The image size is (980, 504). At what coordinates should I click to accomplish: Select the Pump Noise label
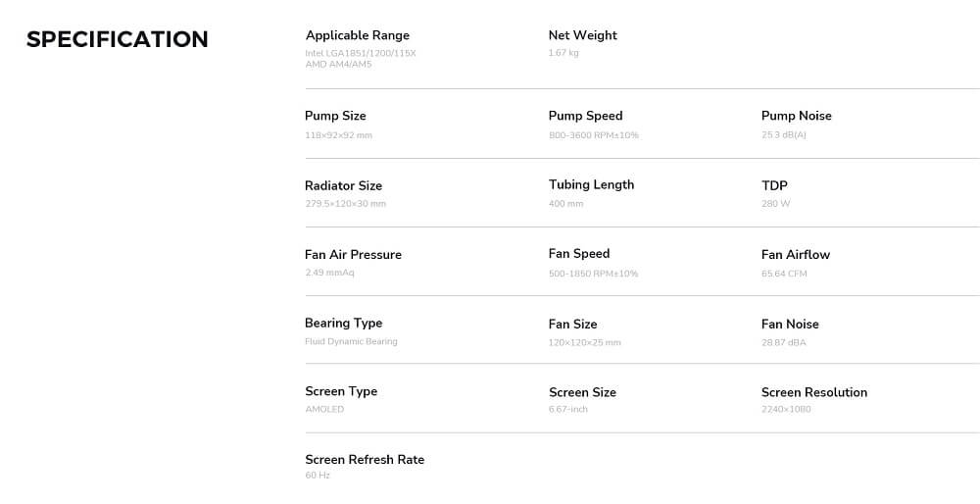click(x=796, y=116)
